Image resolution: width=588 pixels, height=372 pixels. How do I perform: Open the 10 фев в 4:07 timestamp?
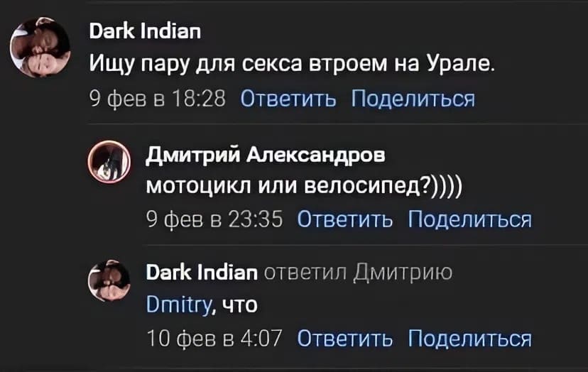point(214,338)
